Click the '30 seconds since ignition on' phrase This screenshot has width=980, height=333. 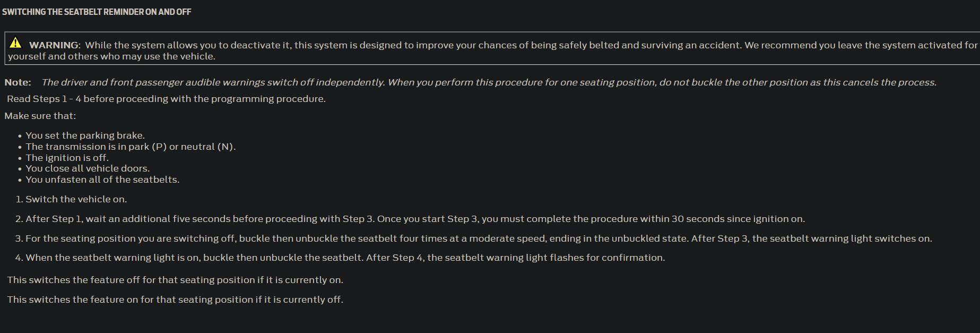click(738, 219)
